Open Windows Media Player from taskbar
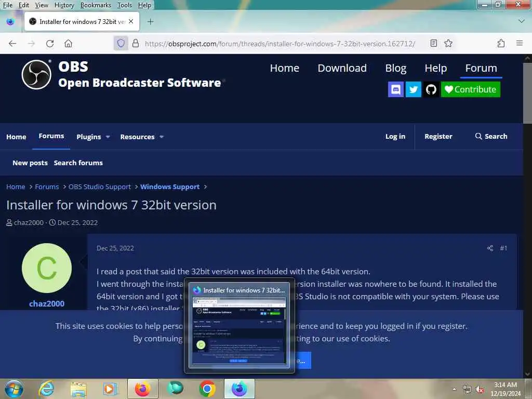532x399 pixels. 110,389
